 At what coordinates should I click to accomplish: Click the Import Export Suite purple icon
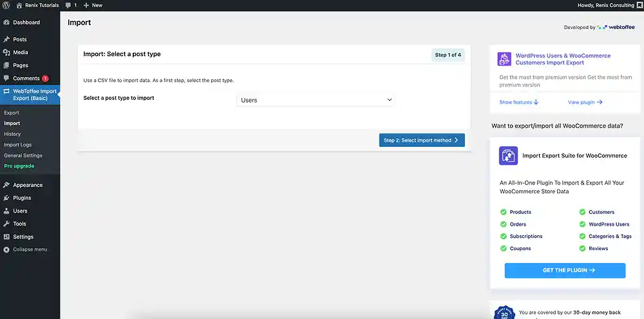[509, 156]
